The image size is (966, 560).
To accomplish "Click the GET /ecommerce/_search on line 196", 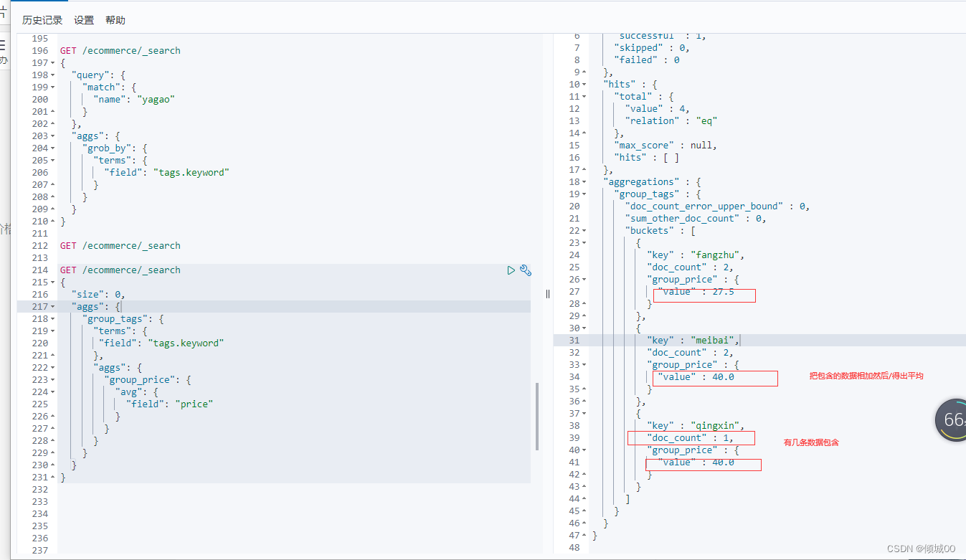I will [120, 51].
